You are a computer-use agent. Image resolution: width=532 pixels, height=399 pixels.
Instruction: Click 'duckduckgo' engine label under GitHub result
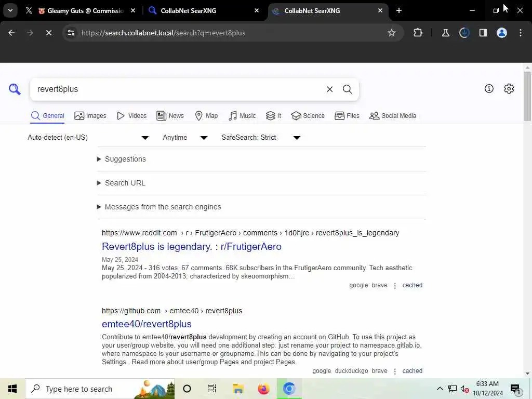coord(351,371)
